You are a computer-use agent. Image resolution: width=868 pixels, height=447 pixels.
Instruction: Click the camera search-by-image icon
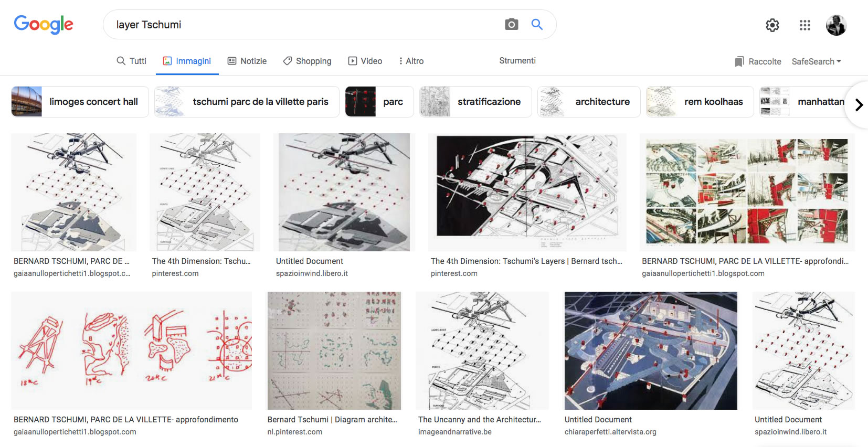pos(511,24)
